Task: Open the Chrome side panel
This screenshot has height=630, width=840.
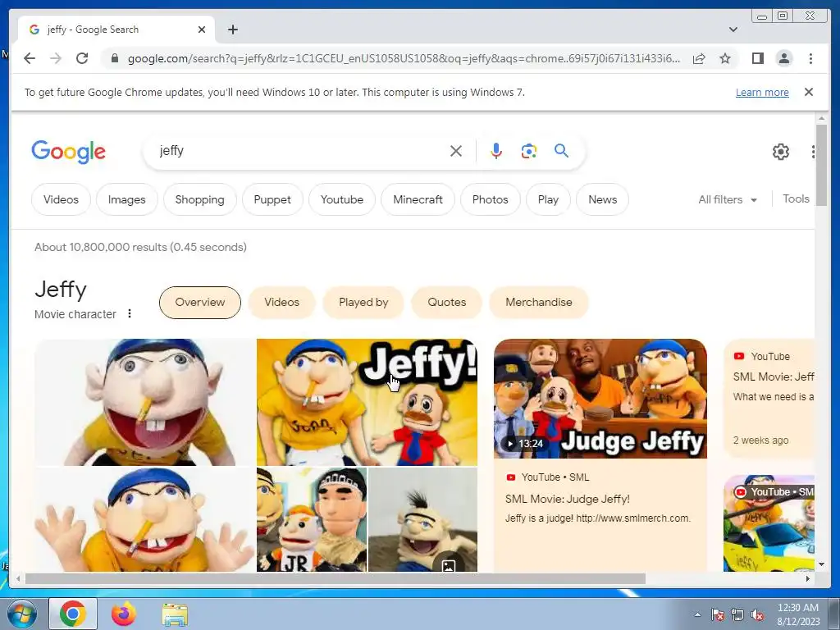Action: (757, 58)
